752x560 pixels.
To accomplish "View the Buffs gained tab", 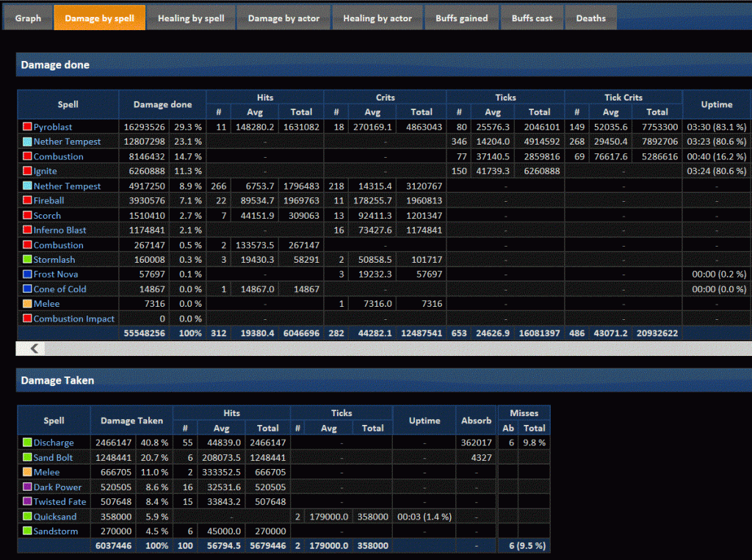I will click(x=461, y=18).
